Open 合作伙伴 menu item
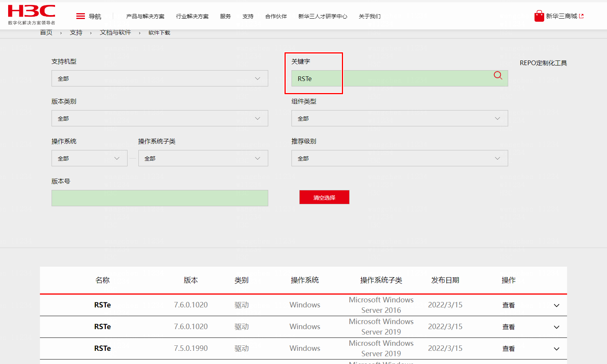The image size is (607, 364). [276, 16]
